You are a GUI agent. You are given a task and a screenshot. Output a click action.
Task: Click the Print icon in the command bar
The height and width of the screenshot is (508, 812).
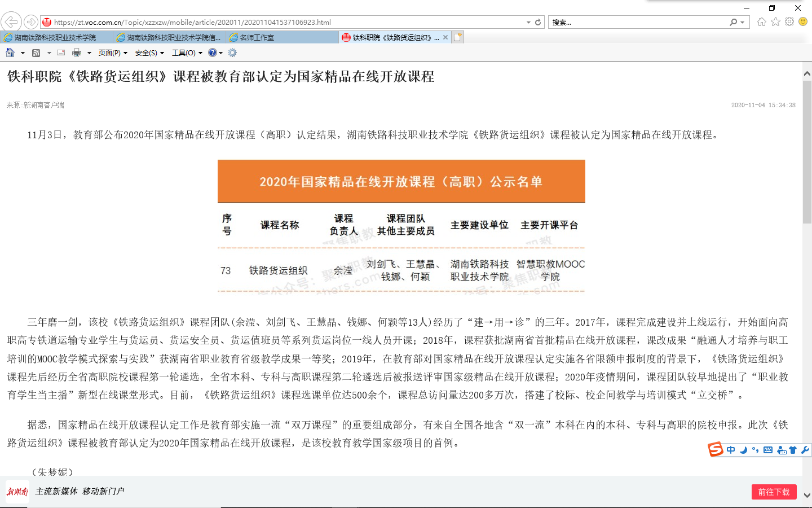click(x=77, y=52)
